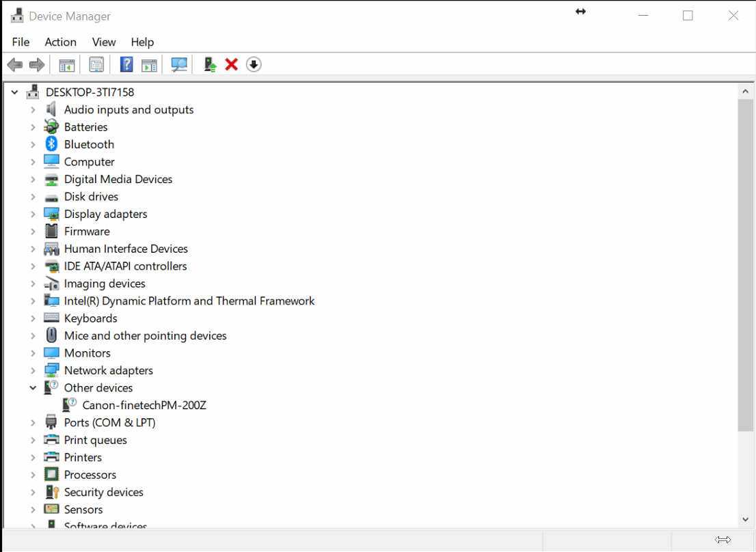Click the Audio inputs speaker icon
This screenshot has width=756, height=552.
(51, 109)
